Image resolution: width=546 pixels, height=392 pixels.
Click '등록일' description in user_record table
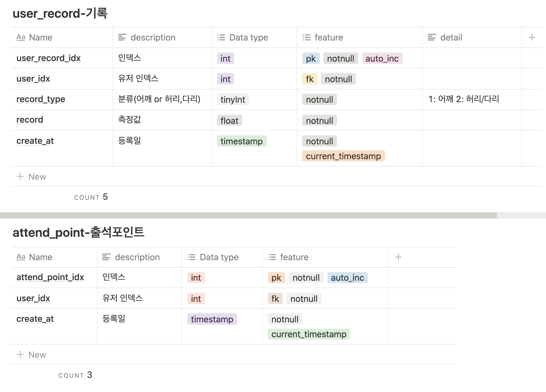(x=130, y=140)
